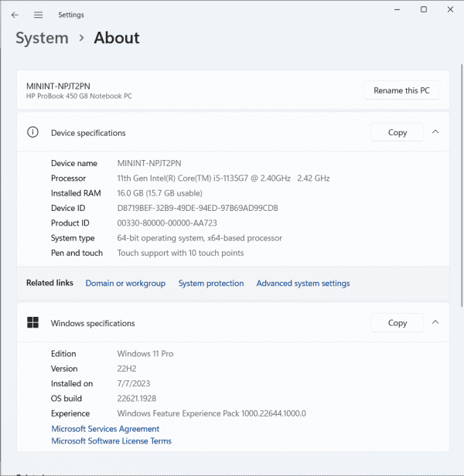Screen dimensions: 464x476
Task: Click the info icon beside Device specifications
Action: point(32,132)
